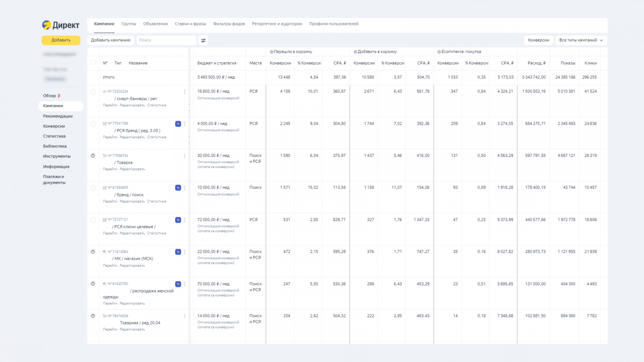644x362 pixels.
Task: Open three-dot menu for Товарная campaign
Action: [185, 316]
